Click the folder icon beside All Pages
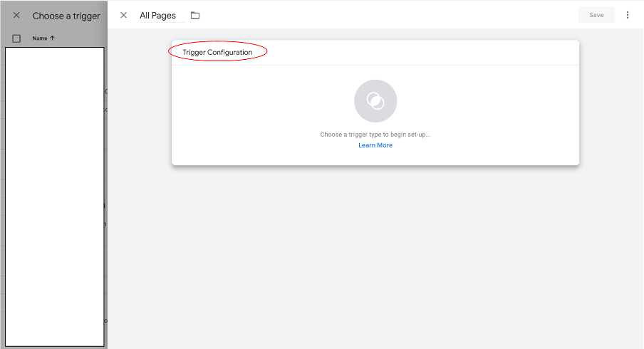Viewport: 644px width, 349px height. [x=195, y=15]
